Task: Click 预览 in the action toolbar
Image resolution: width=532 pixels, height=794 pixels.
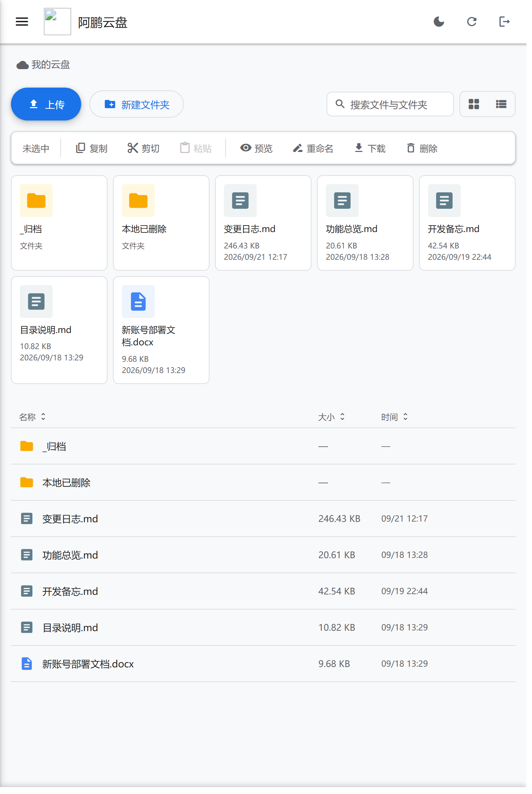Action: [x=256, y=148]
